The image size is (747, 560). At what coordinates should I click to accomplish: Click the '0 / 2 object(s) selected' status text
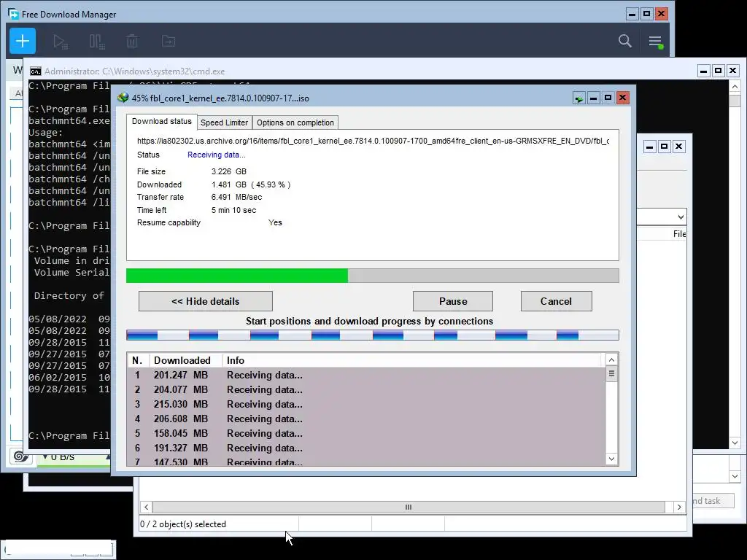click(x=183, y=524)
